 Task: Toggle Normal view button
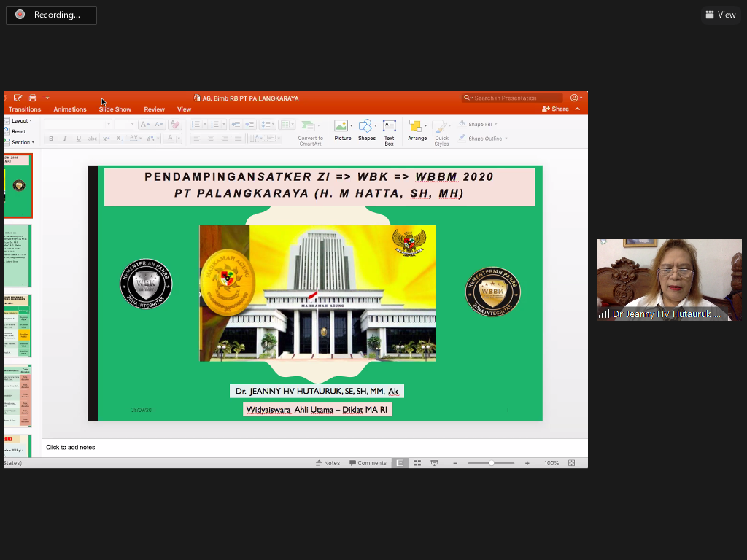coord(400,463)
